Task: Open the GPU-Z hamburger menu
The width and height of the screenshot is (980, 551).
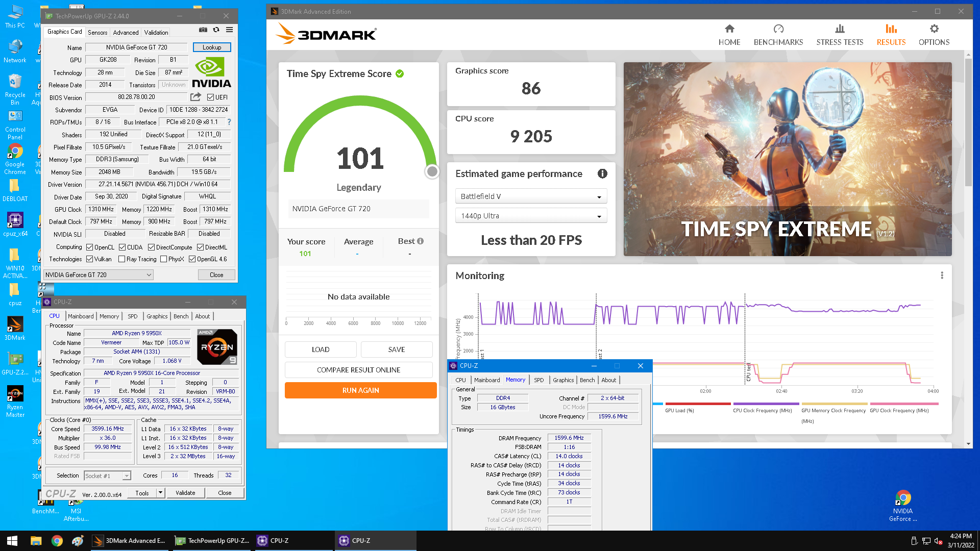Action: point(230,30)
